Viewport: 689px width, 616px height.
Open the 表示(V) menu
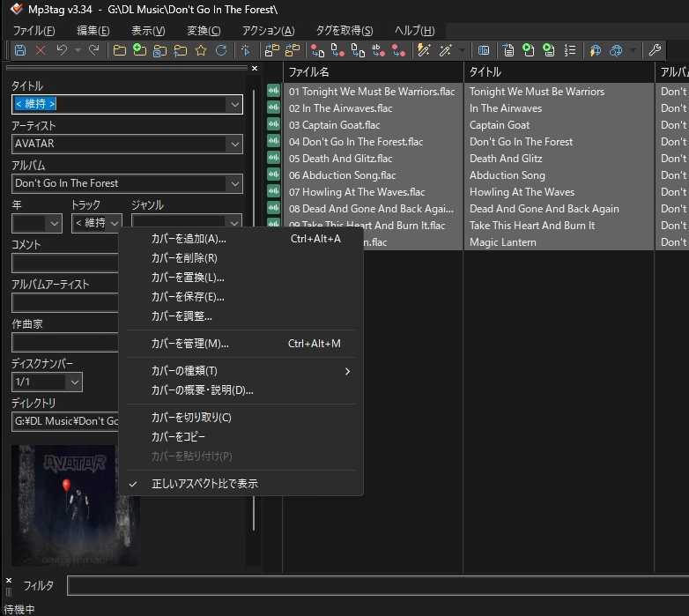click(x=148, y=31)
